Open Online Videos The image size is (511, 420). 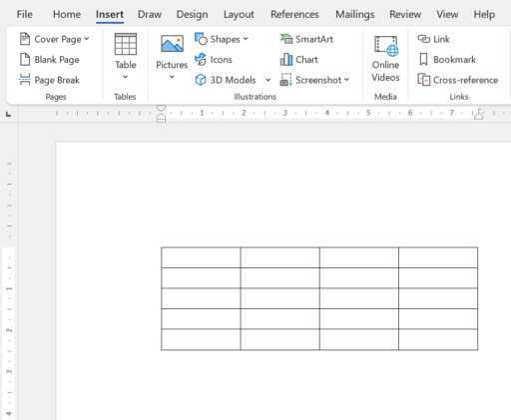pos(385,58)
